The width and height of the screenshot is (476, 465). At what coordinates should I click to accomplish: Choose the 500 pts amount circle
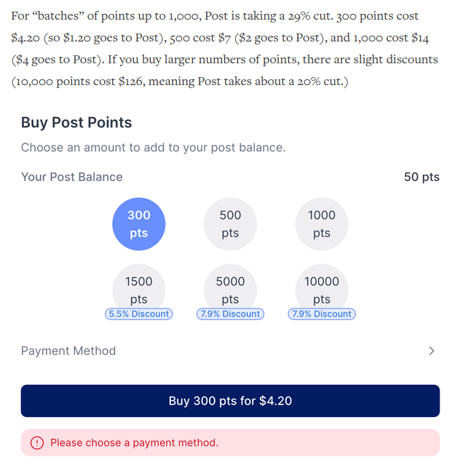pos(230,224)
